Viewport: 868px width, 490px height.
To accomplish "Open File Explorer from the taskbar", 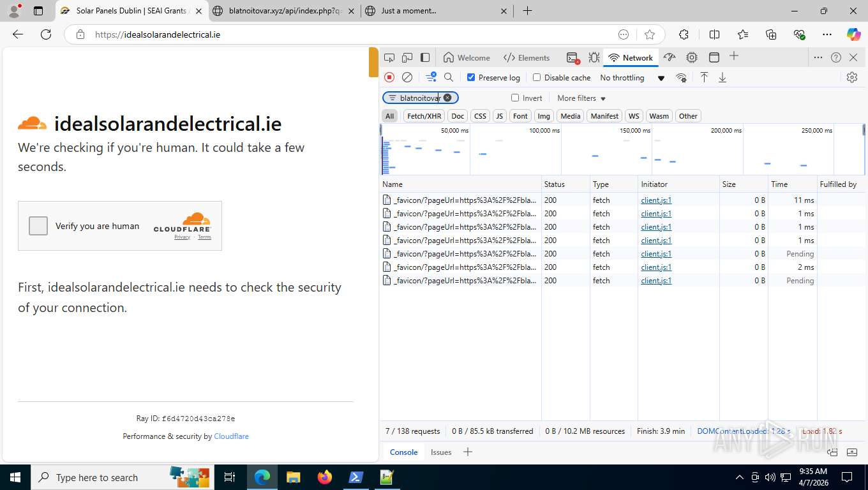I will (x=294, y=477).
